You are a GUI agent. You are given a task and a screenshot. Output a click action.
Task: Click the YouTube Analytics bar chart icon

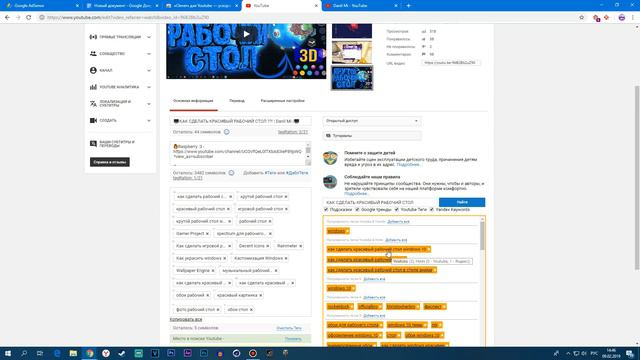[x=93, y=87]
